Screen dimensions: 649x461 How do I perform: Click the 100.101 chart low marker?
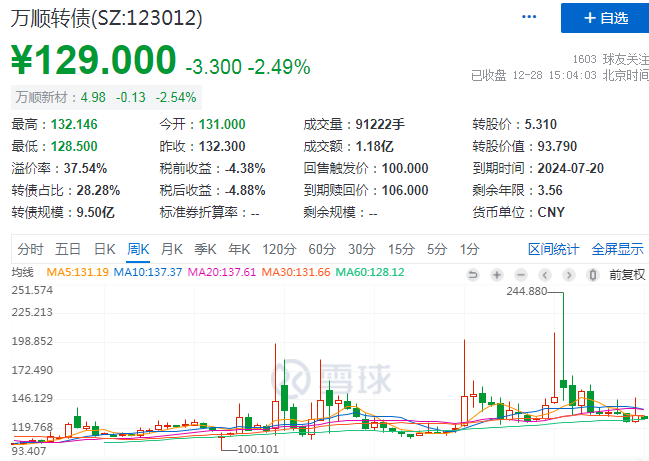(x=258, y=449)
